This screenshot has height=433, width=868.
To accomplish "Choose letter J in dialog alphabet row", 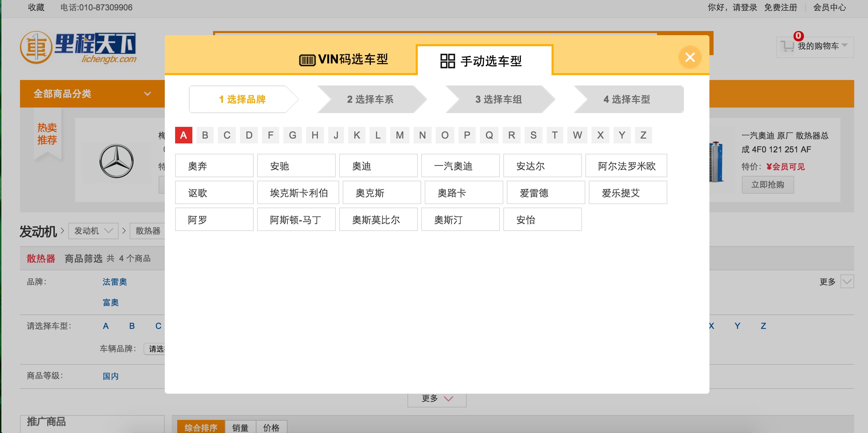I will pyautogui.click(x=336, y=135).
